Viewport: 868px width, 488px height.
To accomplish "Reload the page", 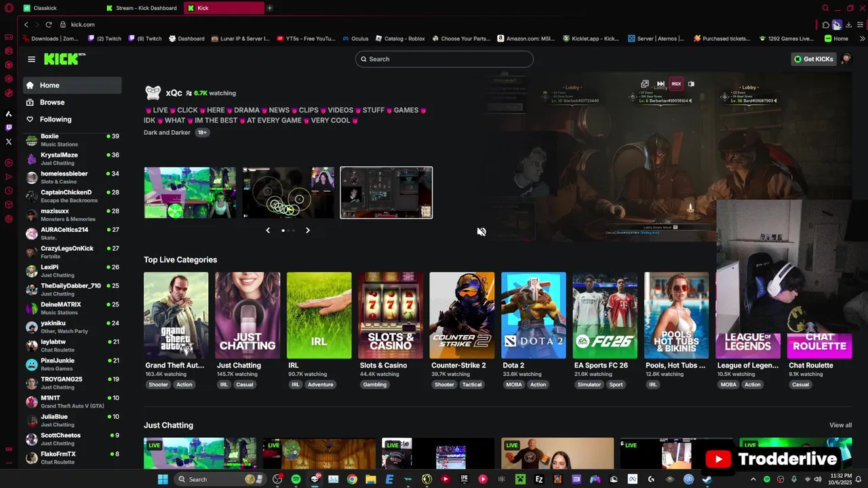I will [x=49, y=24].
